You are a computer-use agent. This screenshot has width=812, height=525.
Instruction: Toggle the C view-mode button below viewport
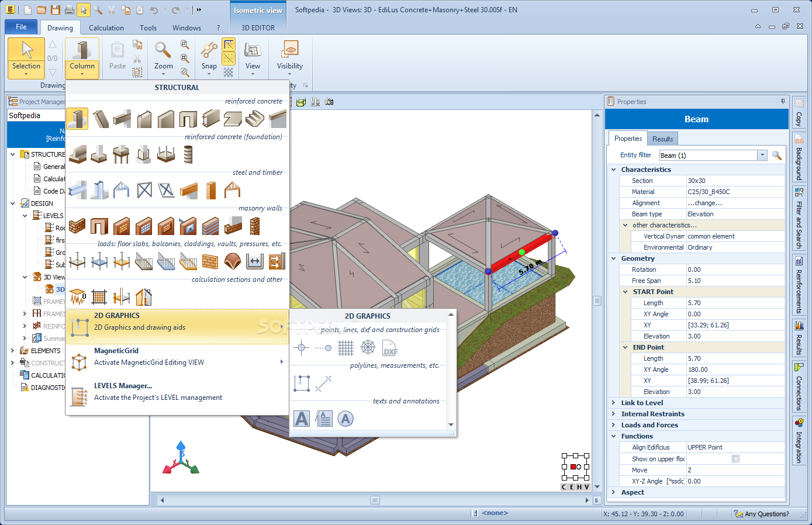[x=564, y=487]
